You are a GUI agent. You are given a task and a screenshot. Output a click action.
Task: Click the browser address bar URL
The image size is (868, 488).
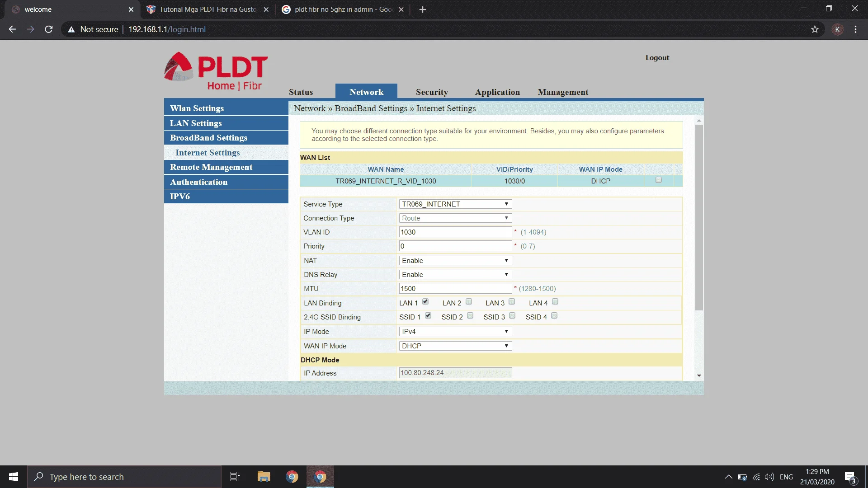167,29
